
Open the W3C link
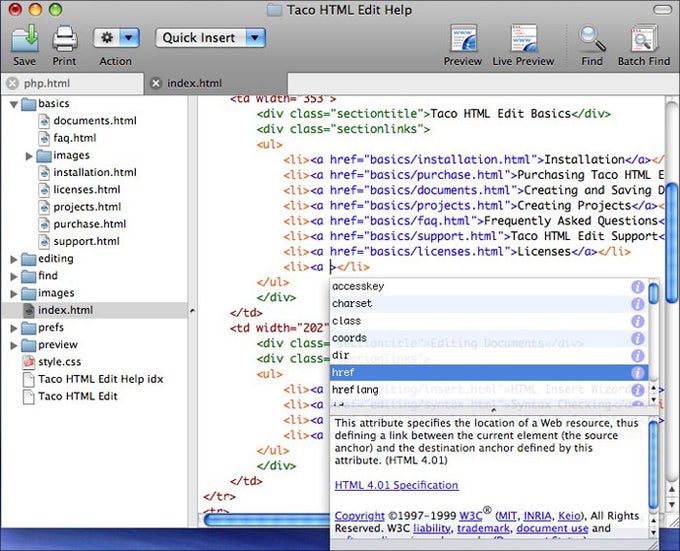tap(471, 516)
